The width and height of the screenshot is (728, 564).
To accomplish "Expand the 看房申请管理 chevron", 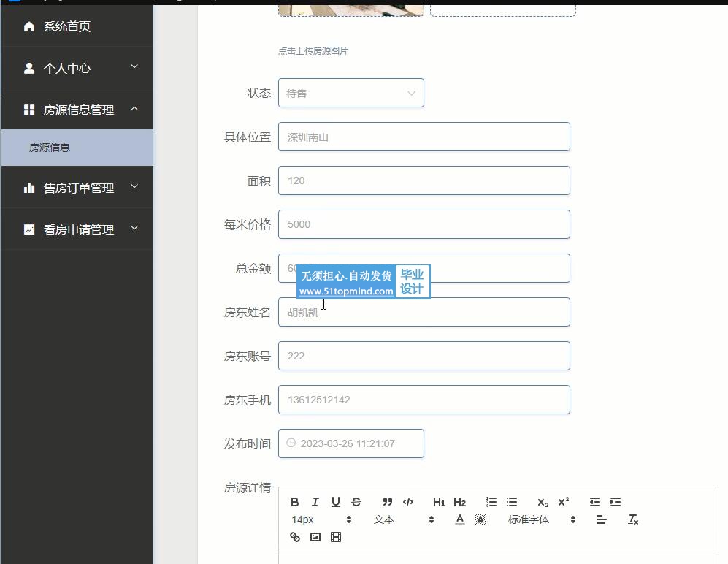I will tap(134, 228).
